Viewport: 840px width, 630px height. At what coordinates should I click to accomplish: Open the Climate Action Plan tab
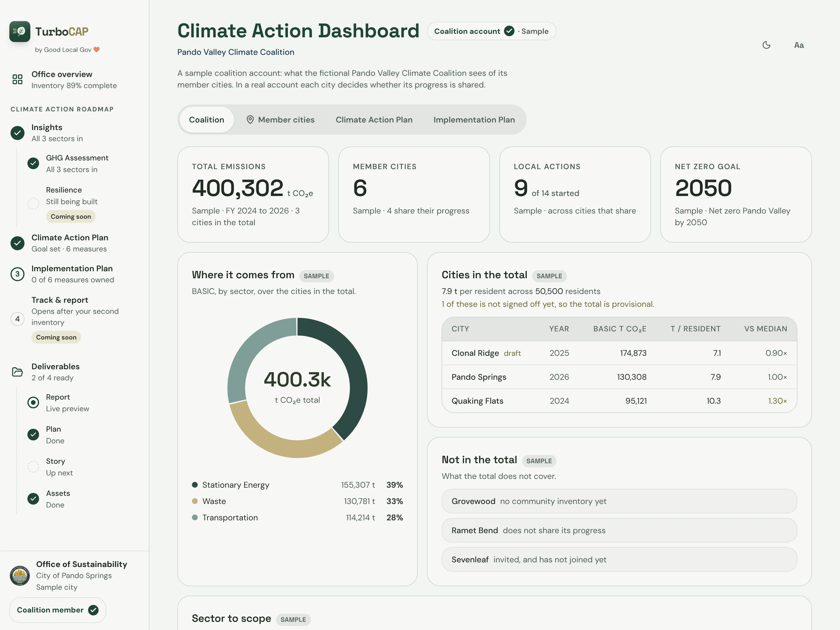(x=374, y=120)
